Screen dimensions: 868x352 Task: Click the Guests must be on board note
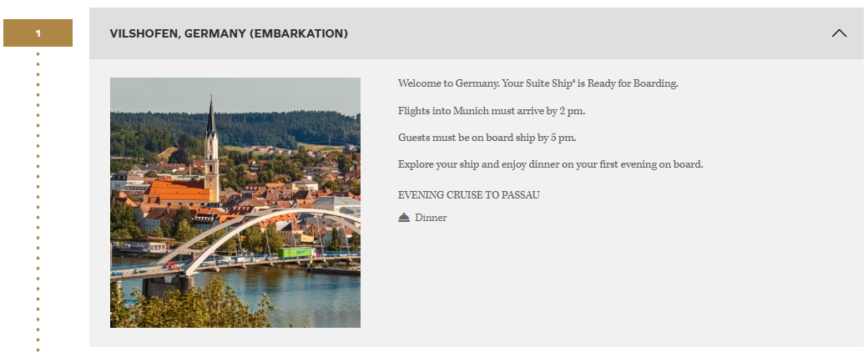(x=487, y=138)
